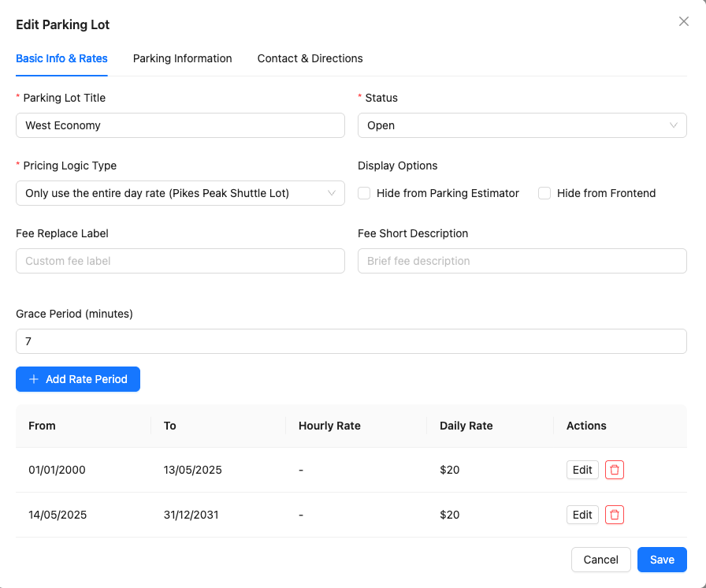
Task: Click the Fee Short Description field
Action: coord(522,261)
